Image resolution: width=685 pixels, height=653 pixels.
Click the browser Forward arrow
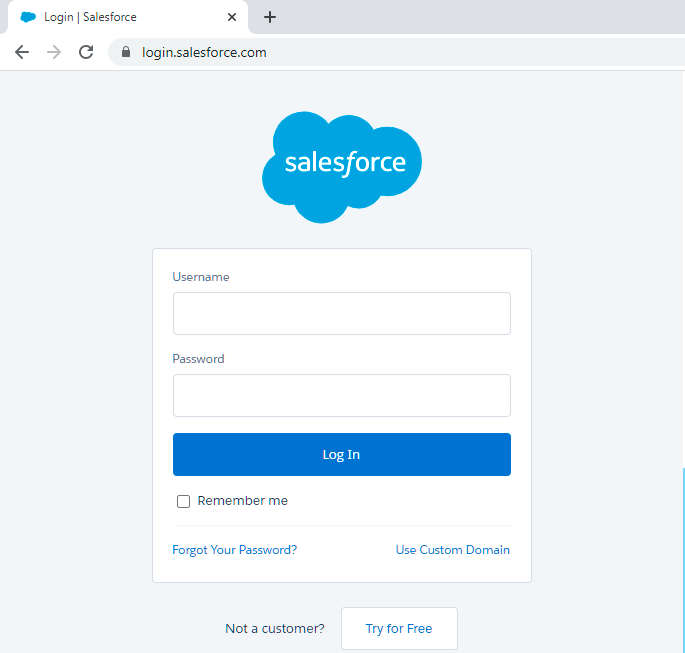(x=54, y=52)
